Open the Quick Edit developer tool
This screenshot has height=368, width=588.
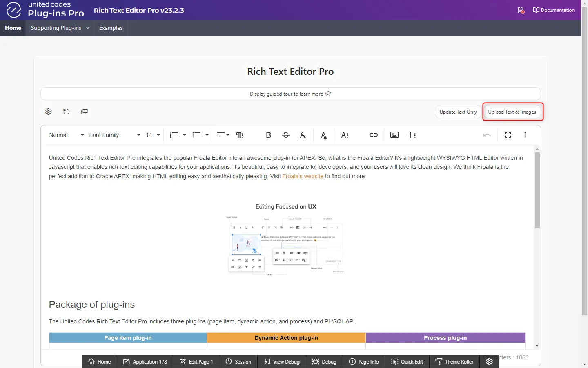(x=407, y=361)
